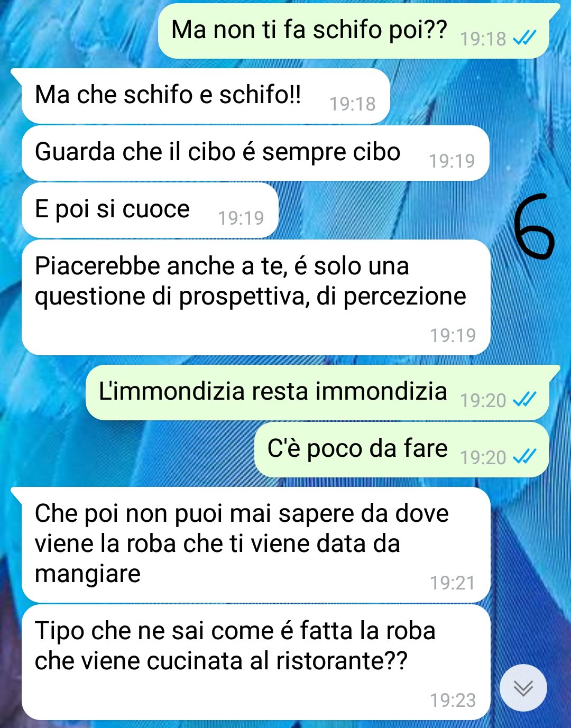The height and width of the screenshot is (728, 571).
Task: Tap the sent bubble 'C'è poco da fare'
Action: tap(402, 449)
